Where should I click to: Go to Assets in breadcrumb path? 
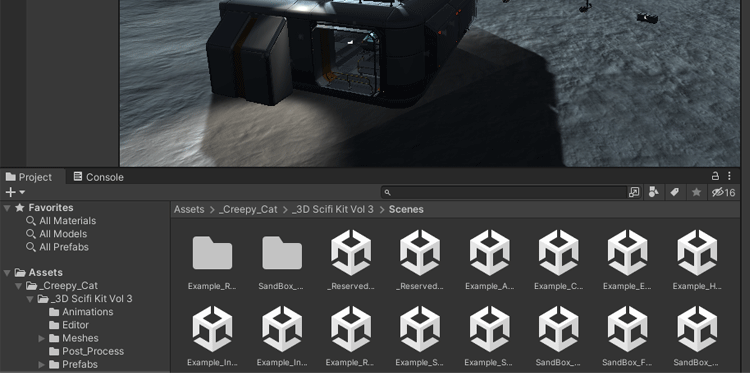click(x=189, y=210)
